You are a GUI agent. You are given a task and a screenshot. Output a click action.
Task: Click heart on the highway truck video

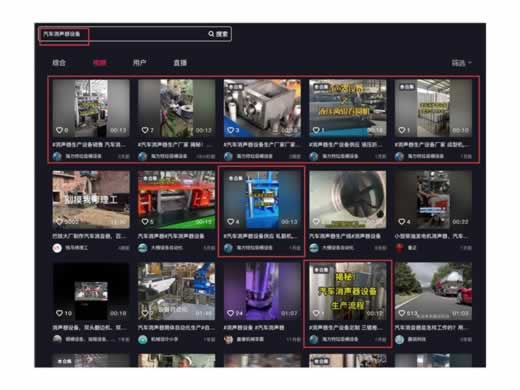click(x=402, y=313)
